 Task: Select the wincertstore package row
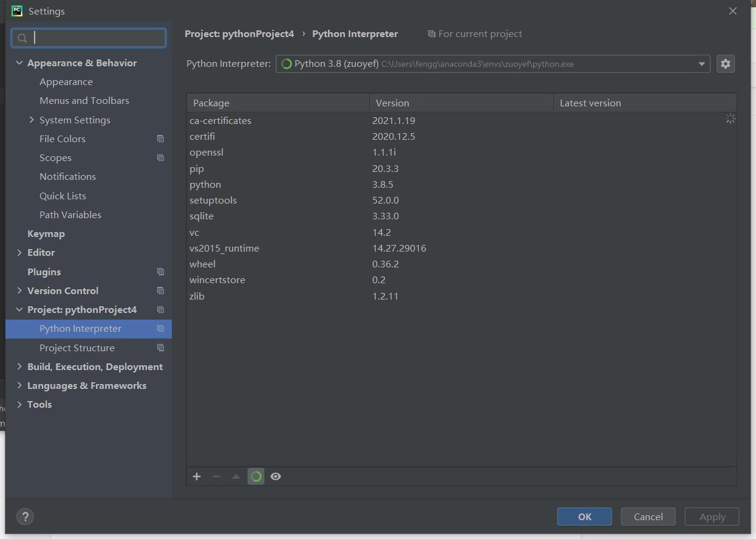461,280
